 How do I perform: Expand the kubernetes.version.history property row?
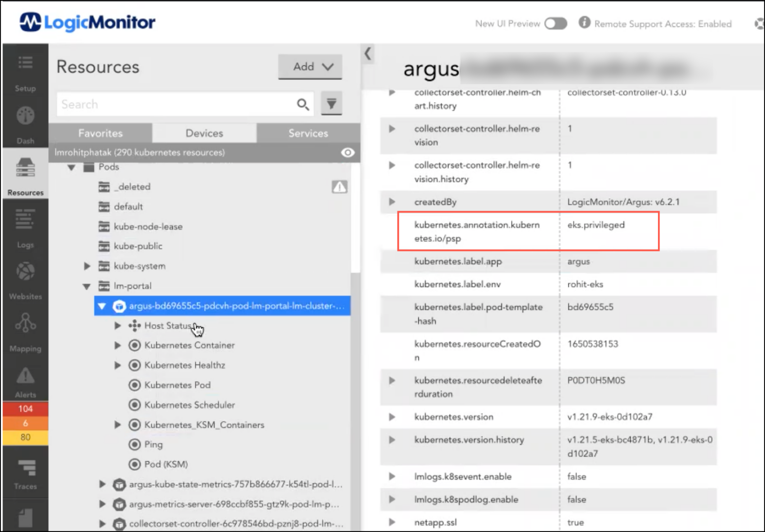point(392,440)
